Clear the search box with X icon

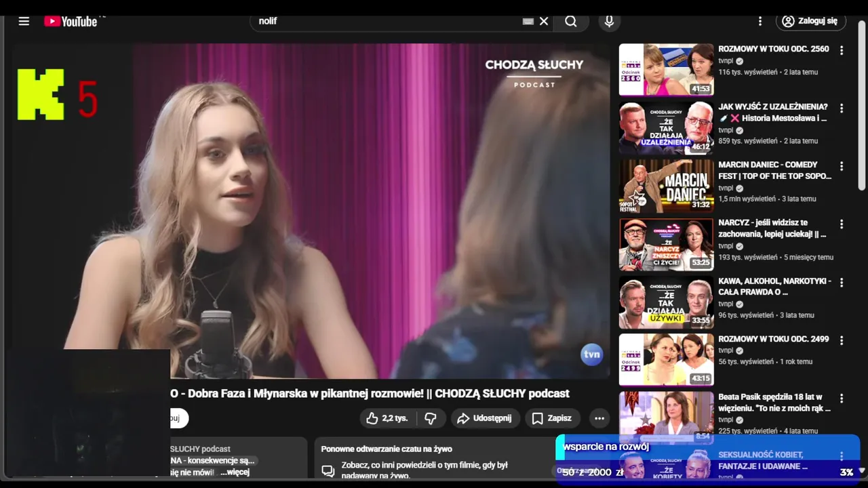544,21
